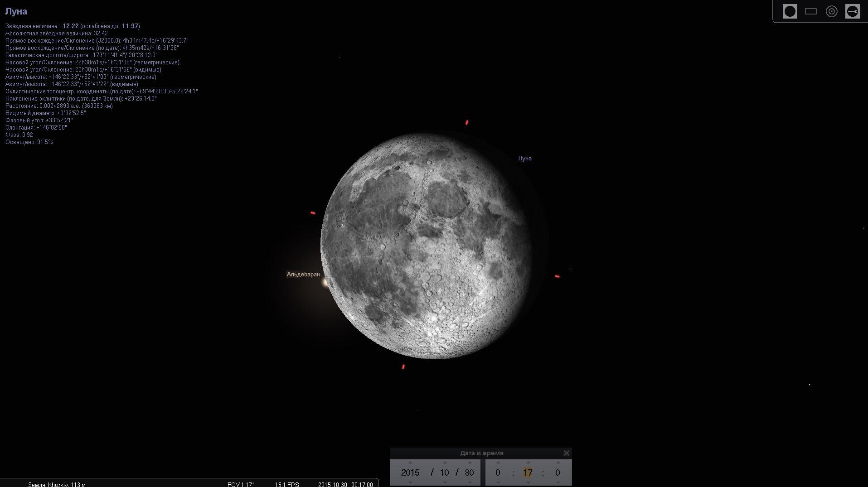868x487 pixels.
Task: Increment the month using its up arrow
Action: (x=445, y=463)
